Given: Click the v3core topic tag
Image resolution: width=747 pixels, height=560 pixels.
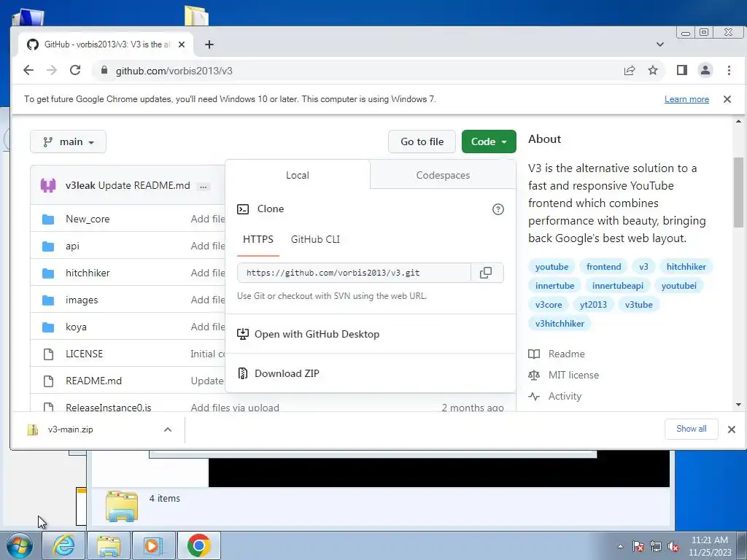Looking at the screenshot, I should tap(549, 305).
